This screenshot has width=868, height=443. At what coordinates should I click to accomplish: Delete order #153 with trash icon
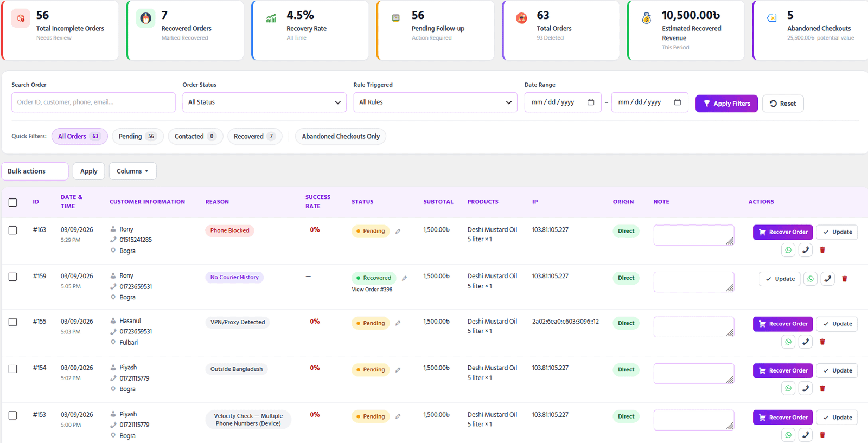822,435
